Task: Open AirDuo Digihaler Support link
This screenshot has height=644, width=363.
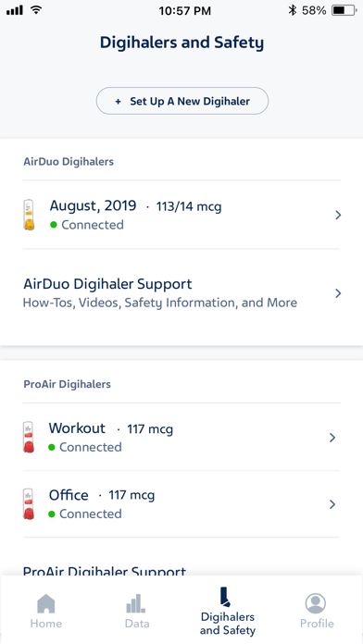Action: click(x=181, y=293)
